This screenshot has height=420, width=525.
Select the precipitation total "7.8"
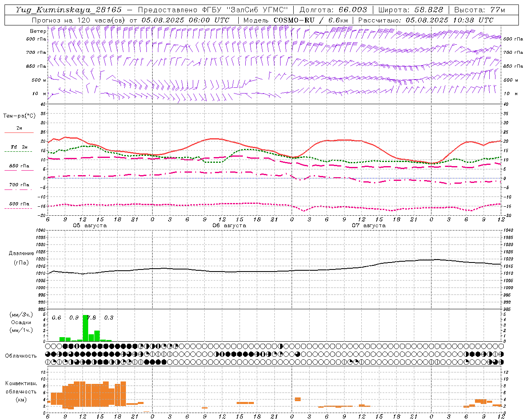[x=92, y=318]
